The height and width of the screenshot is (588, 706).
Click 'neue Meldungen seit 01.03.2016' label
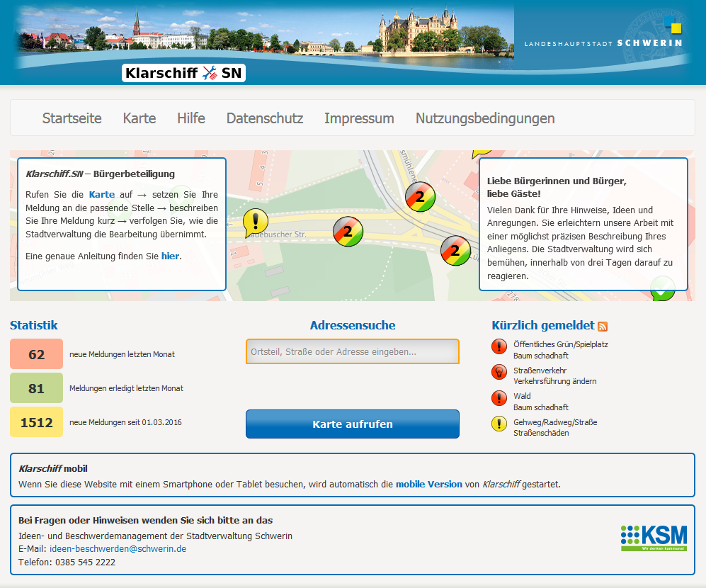[x=125, y=423]
